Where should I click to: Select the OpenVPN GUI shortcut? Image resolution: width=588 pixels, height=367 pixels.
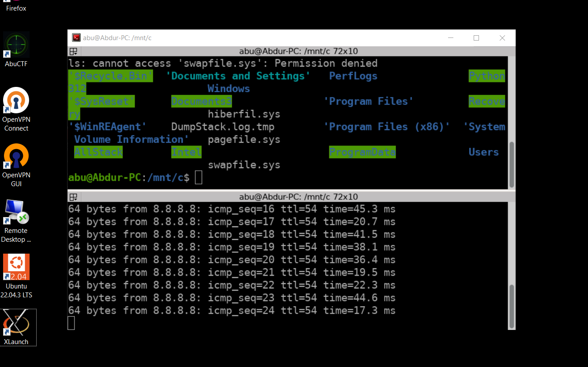[16, 157]
